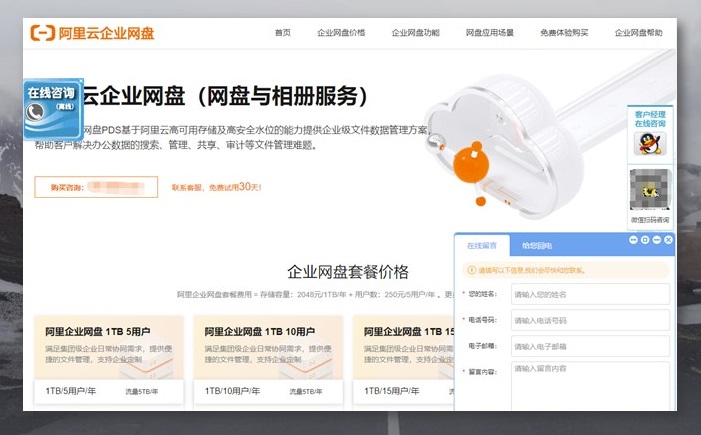Close the message panel
Screen dimensions: 701x435
668,240
